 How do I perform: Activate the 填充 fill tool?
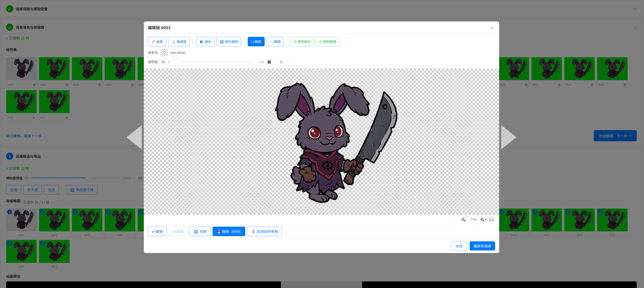pos(205,42)
